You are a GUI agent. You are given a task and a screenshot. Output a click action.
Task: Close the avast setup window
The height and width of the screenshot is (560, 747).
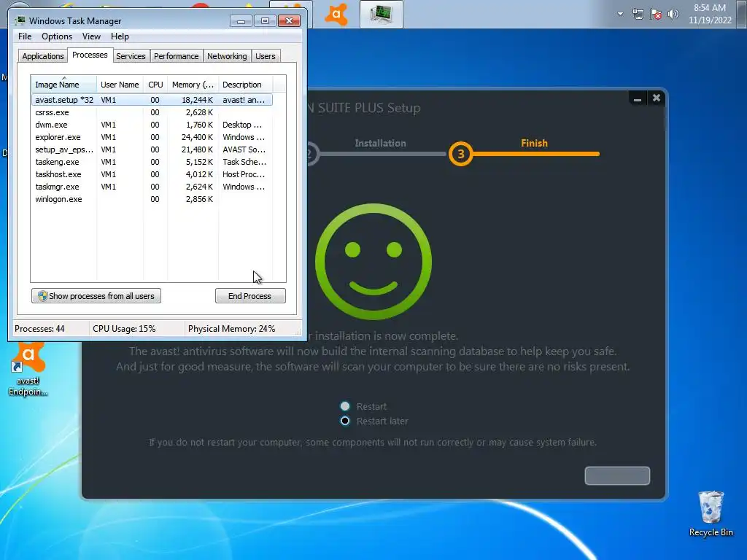pos(657,98)
